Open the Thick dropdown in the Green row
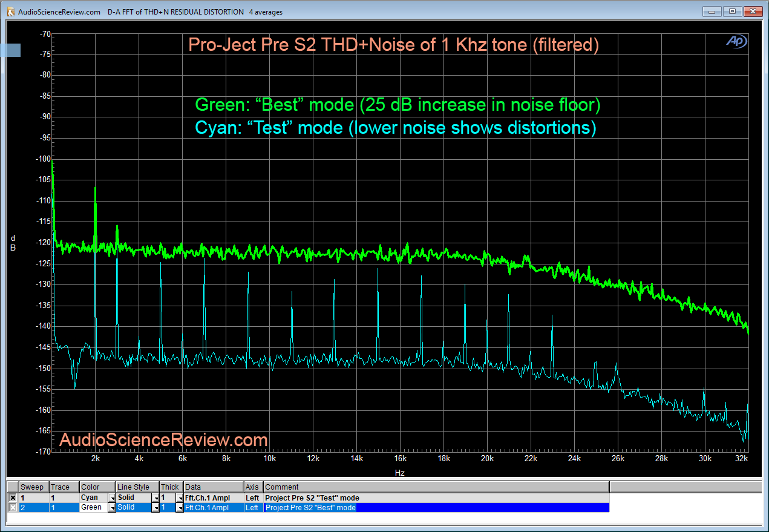This screenshot has width=769, height=532. 180,507
